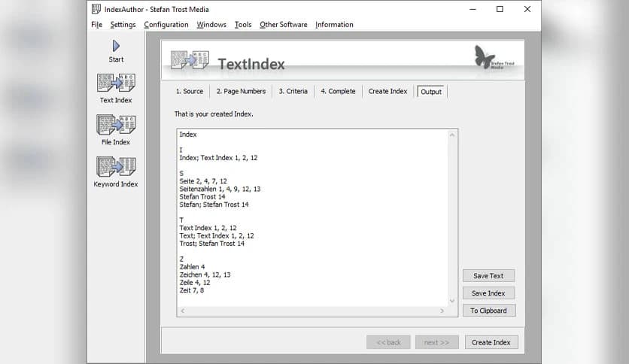This screenshot has width=629, height=364.
Task: Select the Output tab
Action: click(431, 92)
